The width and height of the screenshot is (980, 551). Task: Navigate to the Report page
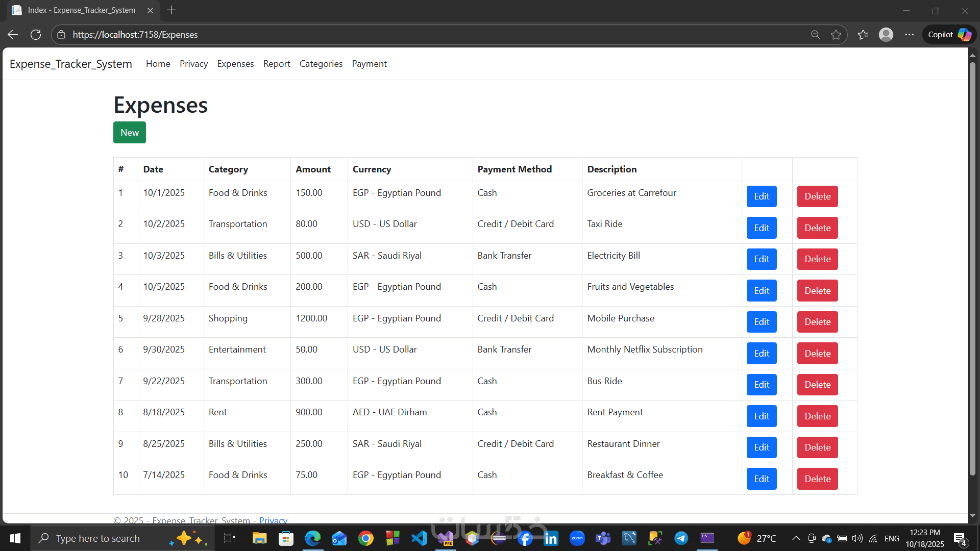pyautogui.click(x=277, y=64)
